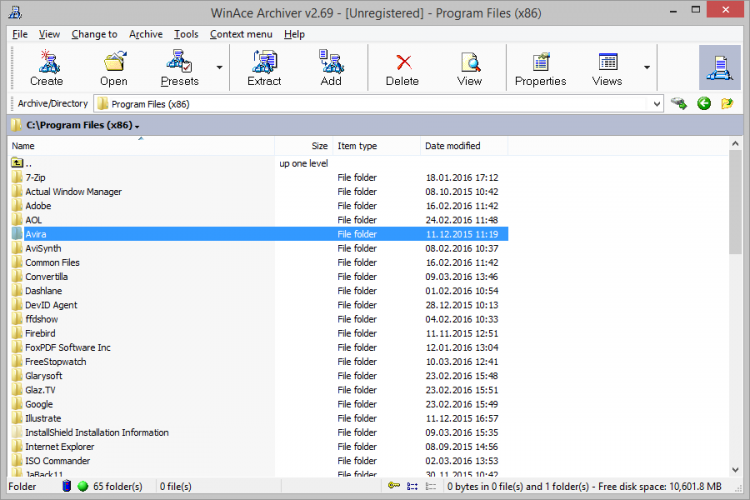
Task: Sort by the Name column header
Action: click(x=141, y=146)
